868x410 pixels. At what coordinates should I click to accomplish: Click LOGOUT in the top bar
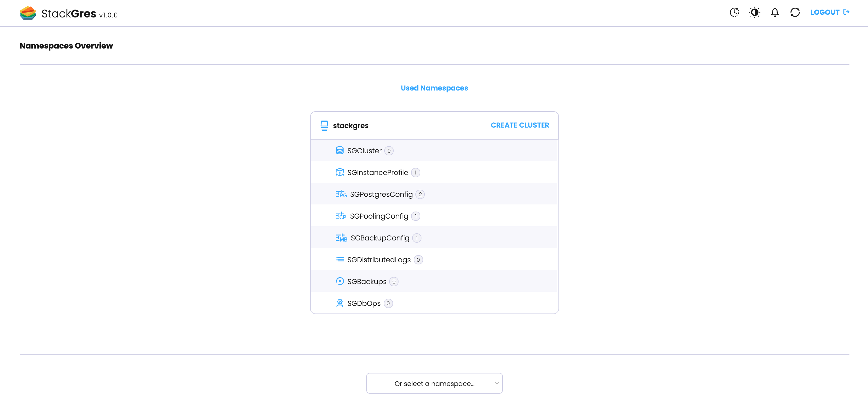(825, 12)
